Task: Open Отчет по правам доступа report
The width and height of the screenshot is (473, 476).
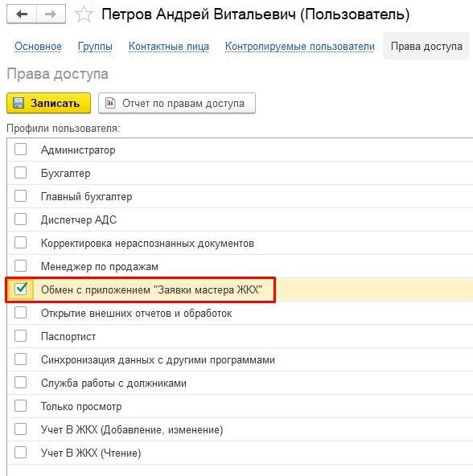Action: 177,103
